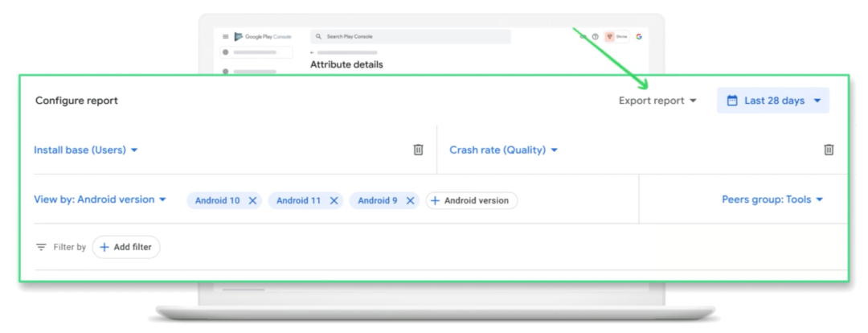Click the Filter by lines icon
Viewport: 868px width, 333px height.
(x=42, y=247)
